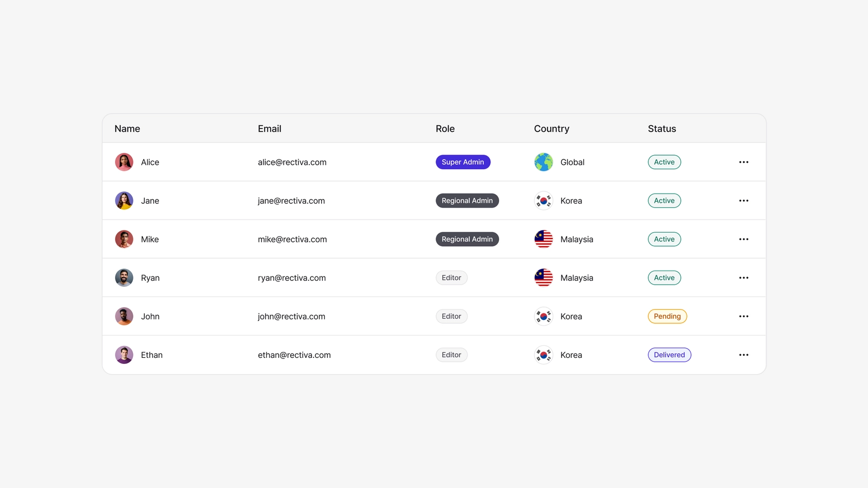Click Ryan's Editor role badge
Screen dimensions: 868x488
451,278
